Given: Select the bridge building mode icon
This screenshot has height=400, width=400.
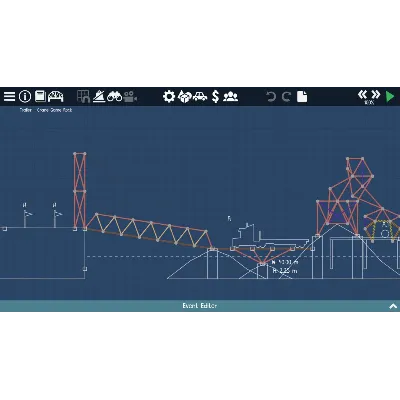Looking at the screenshot, I should click(x=56, y=96).
